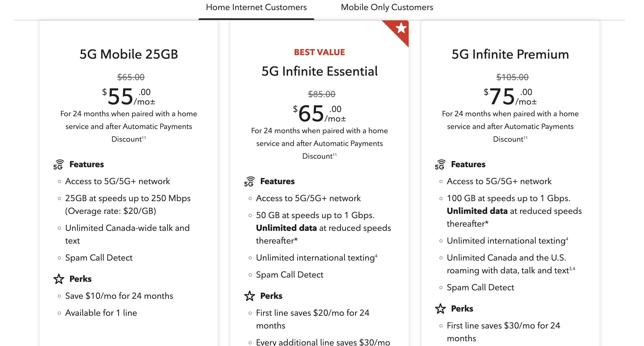Click the 5G Mobile 25GB plan title
Screen dimensions: 644x346
pyautogui.click(x=129, y=54)
